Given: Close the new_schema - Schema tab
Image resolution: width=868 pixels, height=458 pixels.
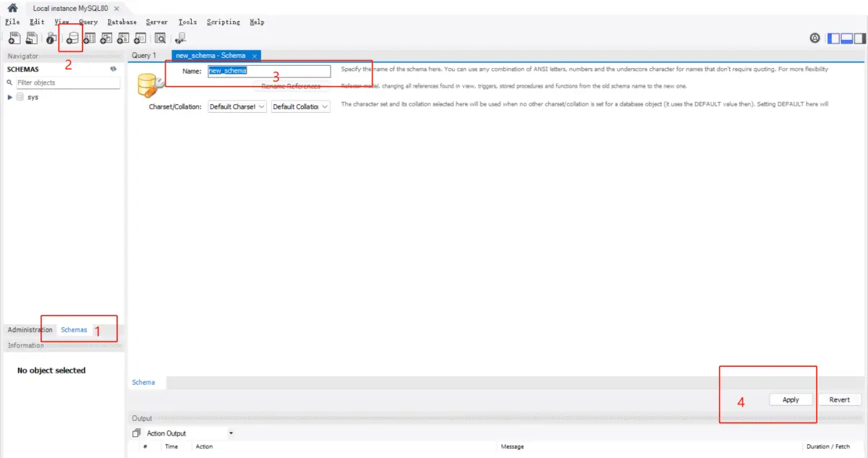Looking at the screenshot, I should [x=255, y=56].
